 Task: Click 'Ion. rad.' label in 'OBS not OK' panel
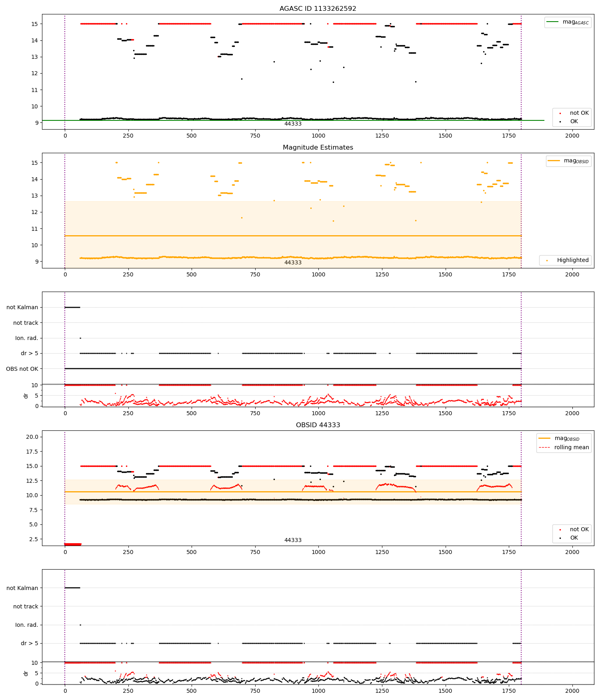pos(26,338)
